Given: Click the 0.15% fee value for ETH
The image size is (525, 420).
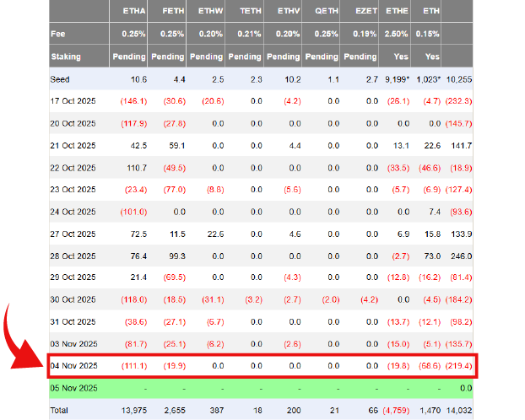Looking at the screenshot, I should (x=430, y=33).
